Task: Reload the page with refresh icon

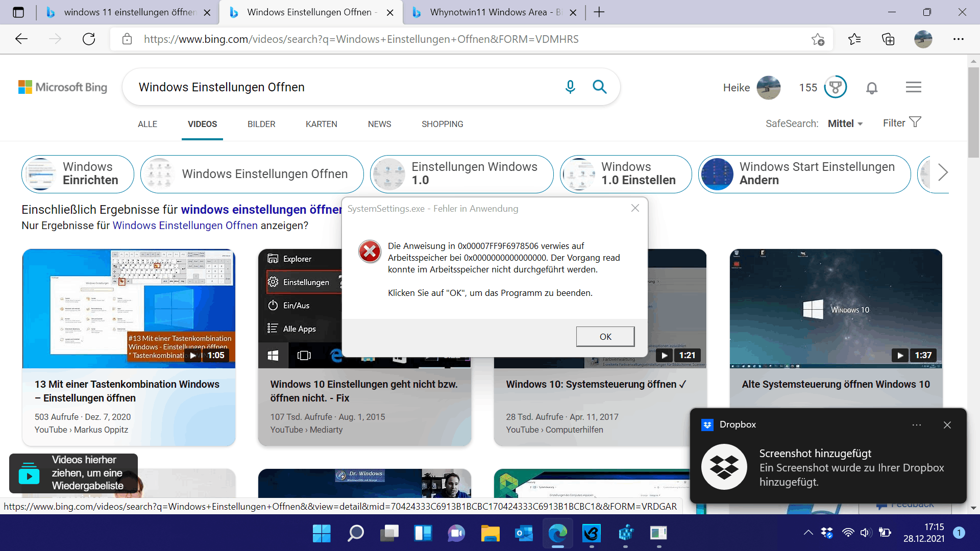Action: [x=89, y=39]
